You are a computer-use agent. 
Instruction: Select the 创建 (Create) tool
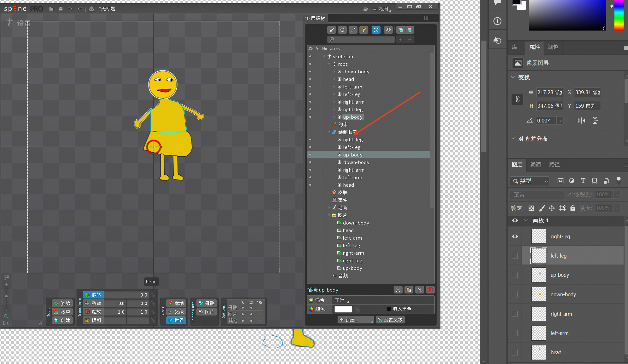tap(62, 320)
